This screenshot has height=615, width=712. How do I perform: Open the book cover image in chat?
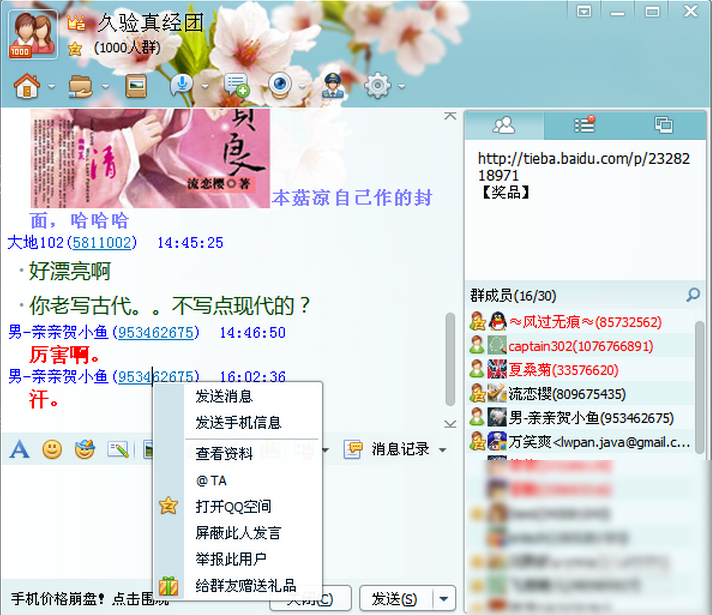150,158
